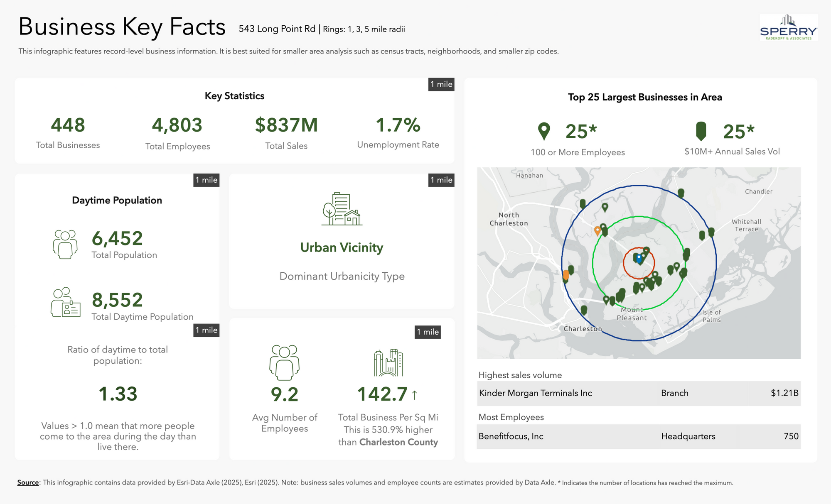Click the city skyline Business Per Sq Mi icon
The width and height of the screenshot is (831, 504).
(x=388, y=363)
